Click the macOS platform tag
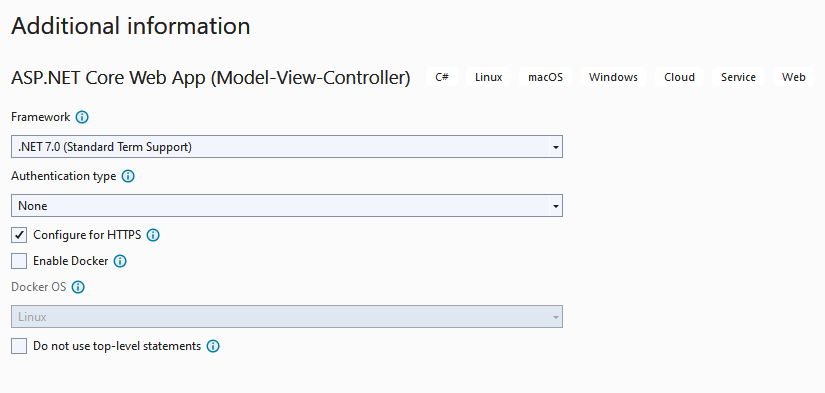 coord(545,77)
